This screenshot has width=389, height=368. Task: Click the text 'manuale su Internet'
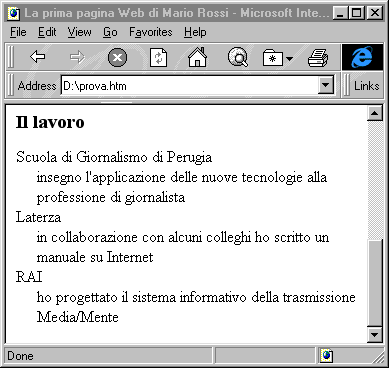point(95,257)
